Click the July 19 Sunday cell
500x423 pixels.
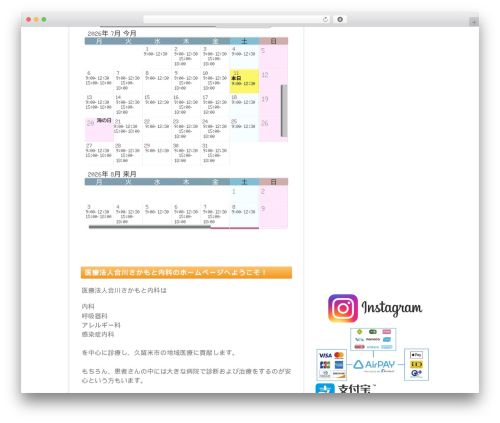(x=273, y=105)
